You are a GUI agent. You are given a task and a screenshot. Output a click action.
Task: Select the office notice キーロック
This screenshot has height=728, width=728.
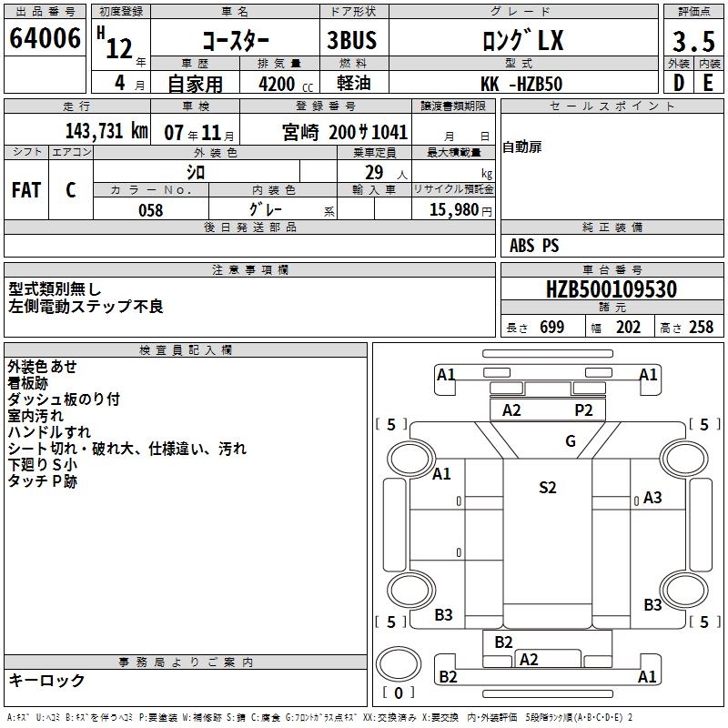coord(46,681)
